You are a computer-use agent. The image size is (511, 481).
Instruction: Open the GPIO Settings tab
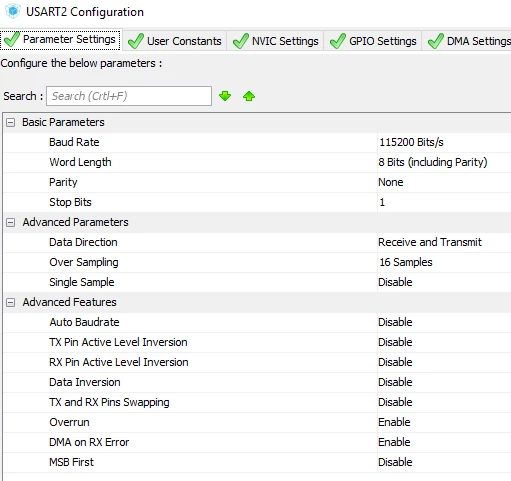coord(373,41)
